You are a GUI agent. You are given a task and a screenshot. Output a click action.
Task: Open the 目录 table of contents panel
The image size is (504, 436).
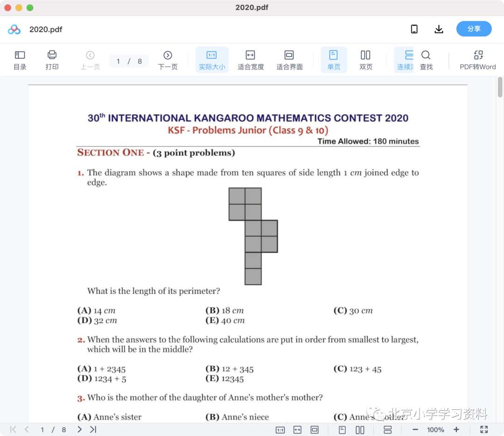click(x=20, y=60)
